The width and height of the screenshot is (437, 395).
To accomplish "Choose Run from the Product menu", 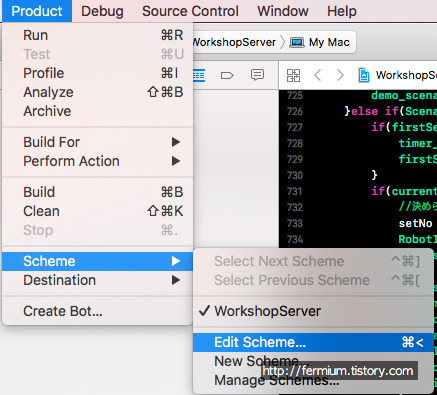I will click(97, 35).
